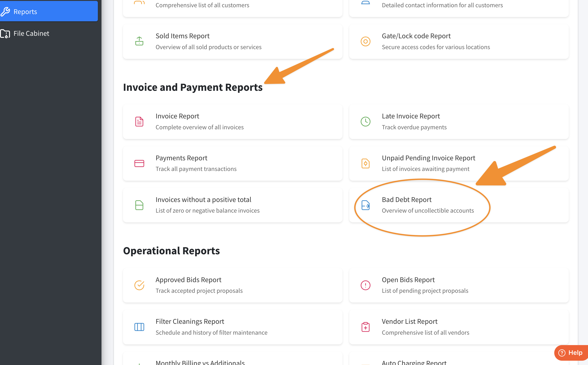The image size is (588, 365).
Task: Select the Monthly Billing vs Additionals report
Action: coord(200,362)
